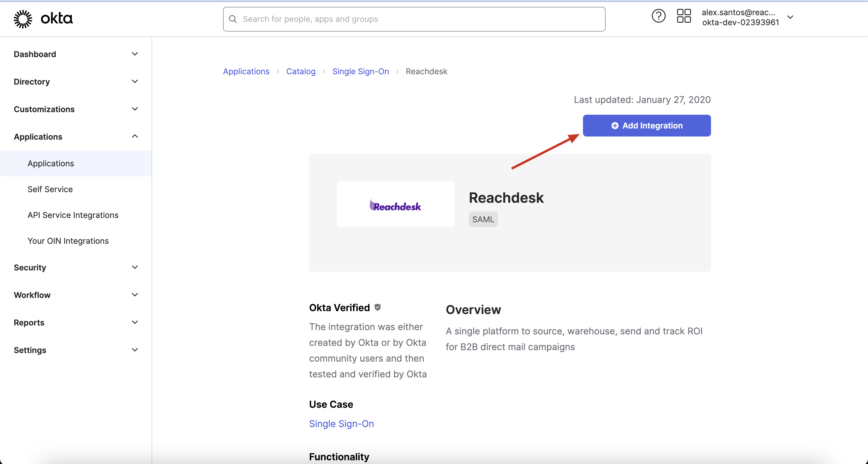
Task: Click the search magnifier icon
Action: (x=233, y=19)
